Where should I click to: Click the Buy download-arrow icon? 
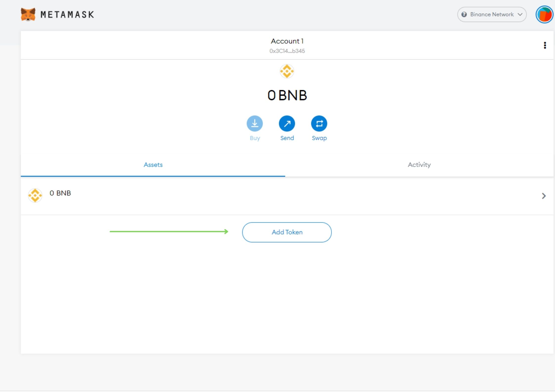click(x=255, y=124)
